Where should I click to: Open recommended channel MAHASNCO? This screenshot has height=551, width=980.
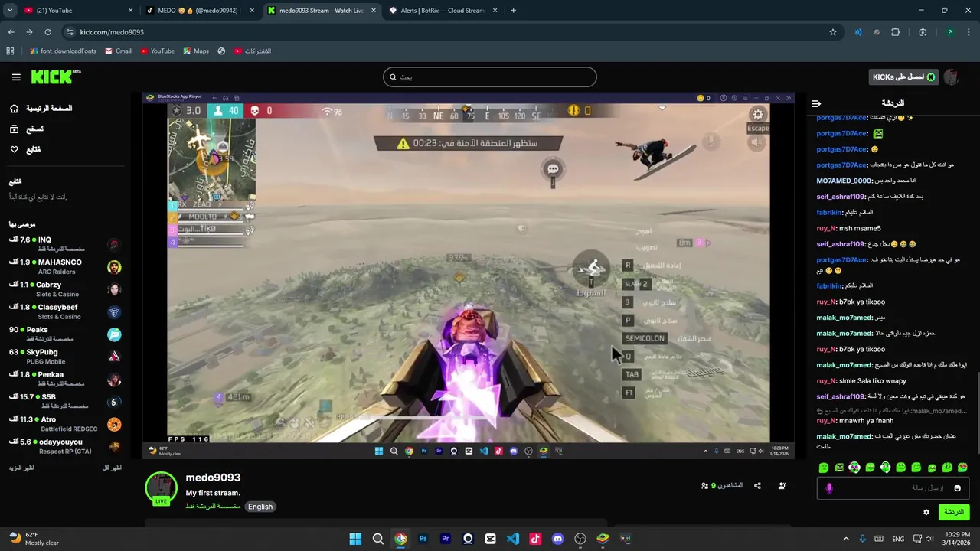(x=65, y=266)
